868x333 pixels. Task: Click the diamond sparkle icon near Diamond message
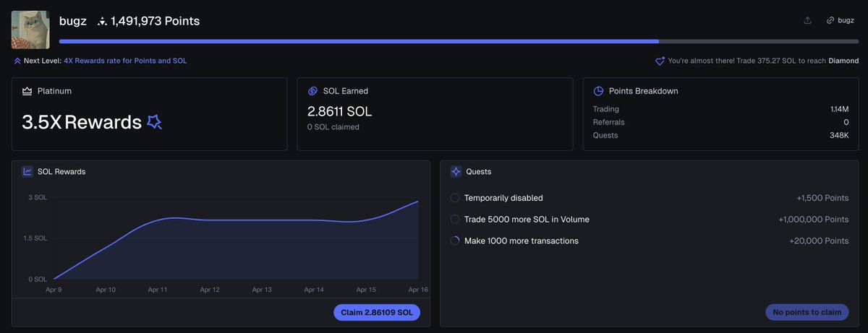[x=660, y=61]
